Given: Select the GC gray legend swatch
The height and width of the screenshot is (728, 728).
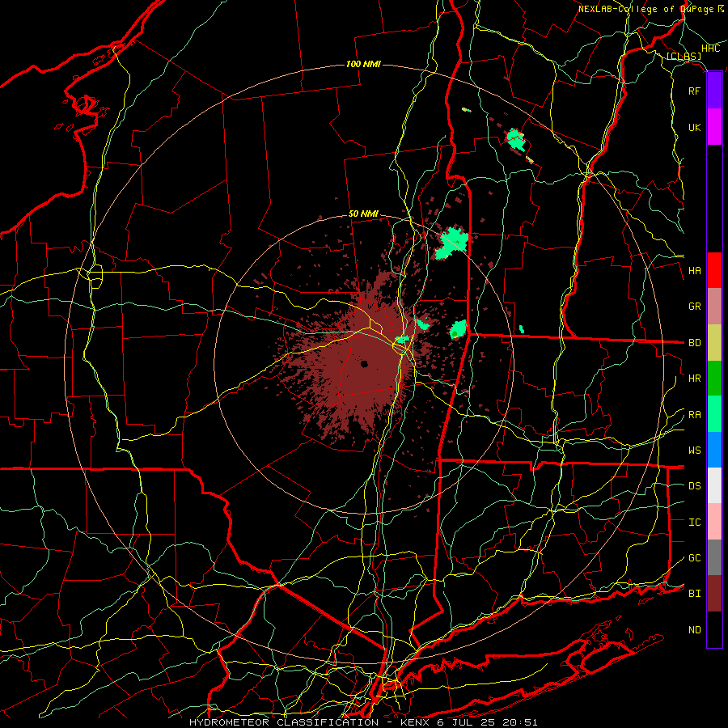Looking at the screenshot, I should coord(714,557).
